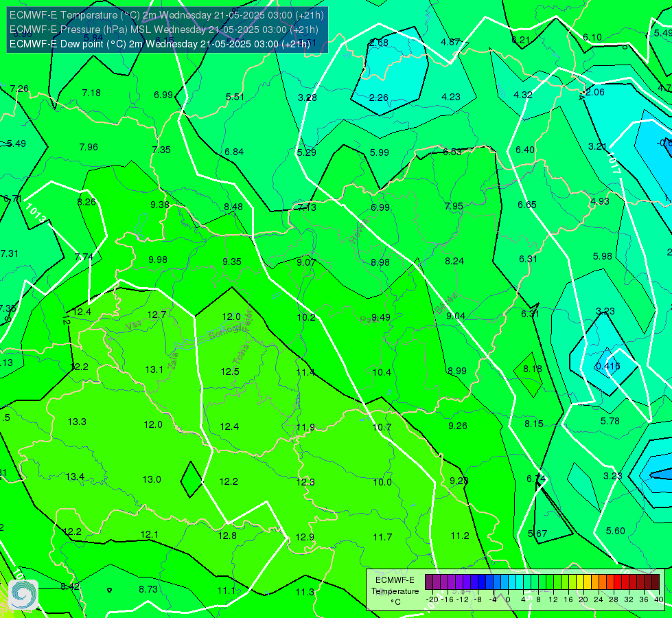The image size is (672, 618).
Task: Click the 4.93 temperature value
Action: [x=599, y=201]
